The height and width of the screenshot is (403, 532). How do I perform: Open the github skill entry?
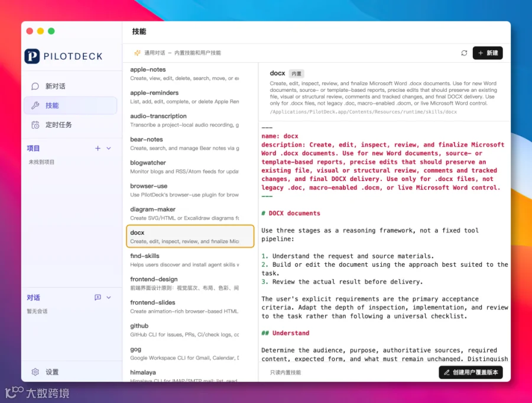[x=190, y=330]
